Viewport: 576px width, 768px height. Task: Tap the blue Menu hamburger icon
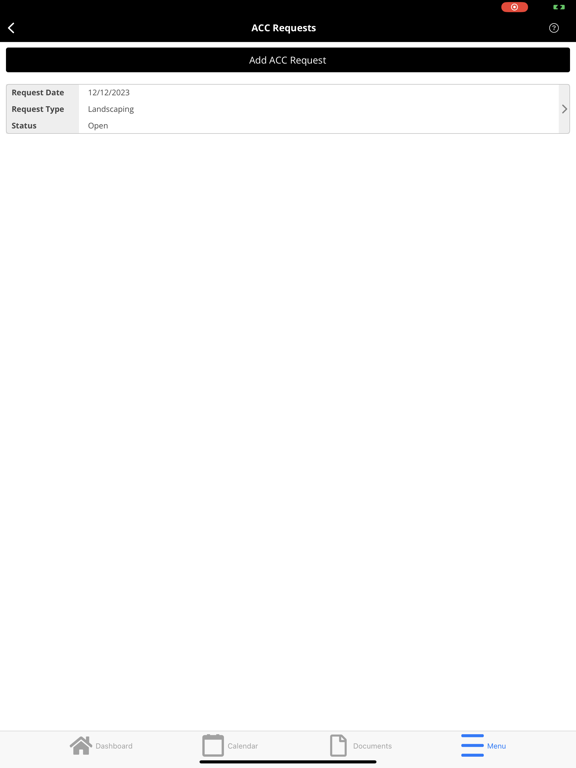coord(472,745)
